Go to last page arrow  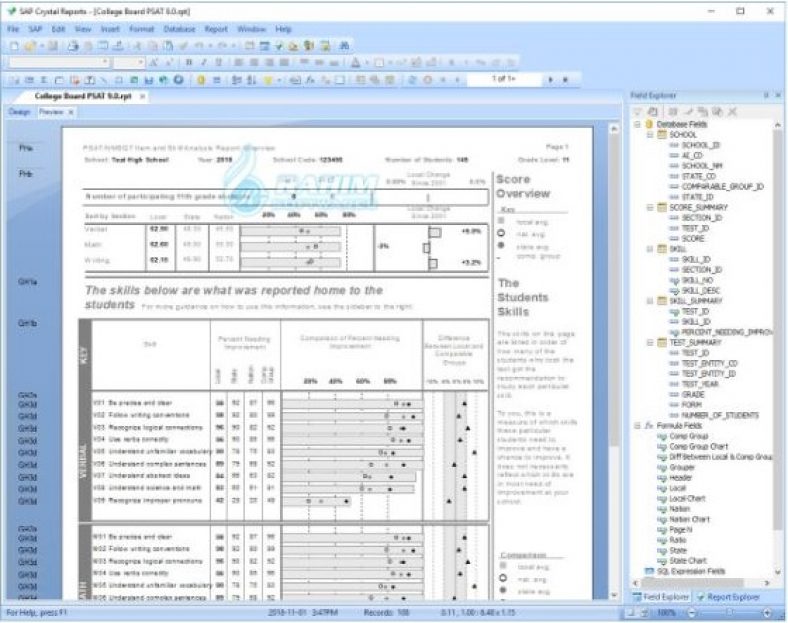tap(565, 79)
